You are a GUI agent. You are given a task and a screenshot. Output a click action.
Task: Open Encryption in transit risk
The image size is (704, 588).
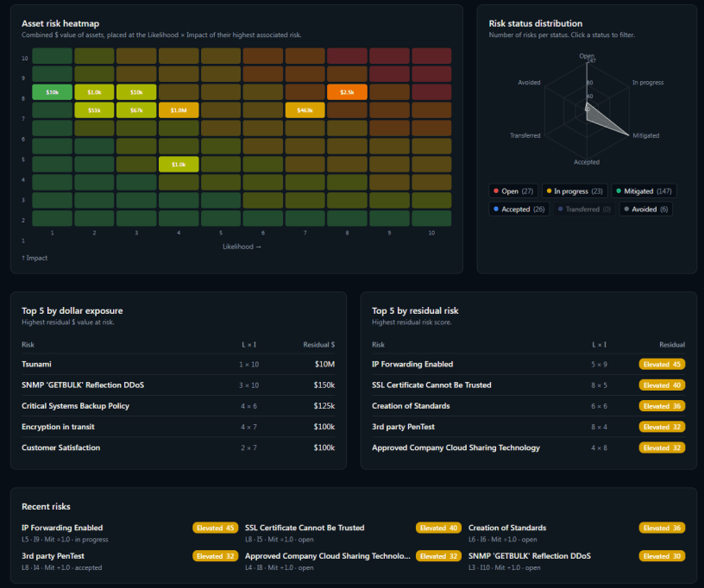[179, 427]
